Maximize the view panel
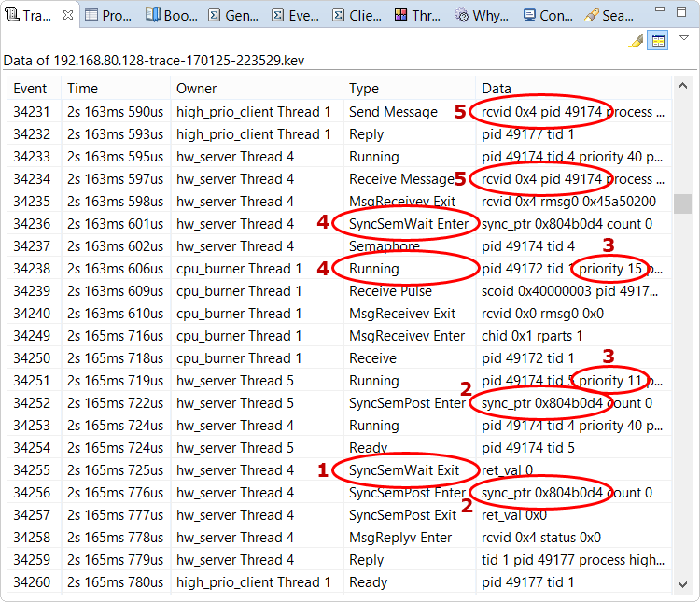This screenshot has height=602, width=700. [681, 14]
